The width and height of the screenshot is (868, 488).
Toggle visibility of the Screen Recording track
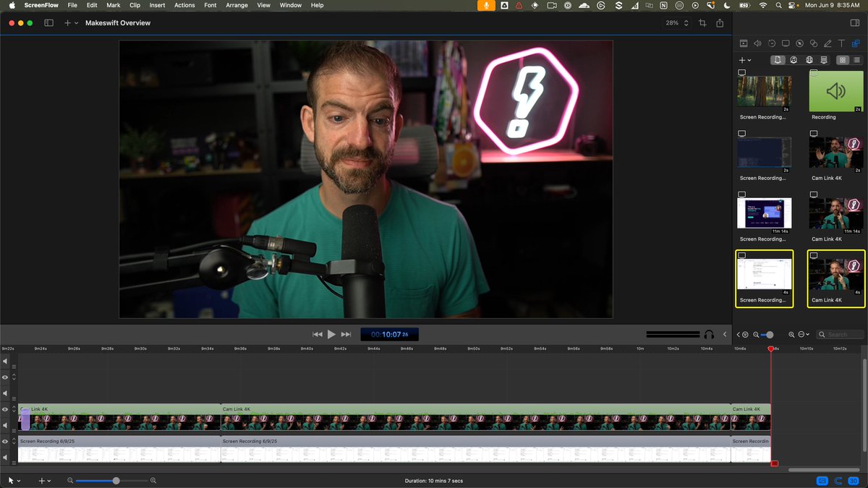tap(5, 441)
